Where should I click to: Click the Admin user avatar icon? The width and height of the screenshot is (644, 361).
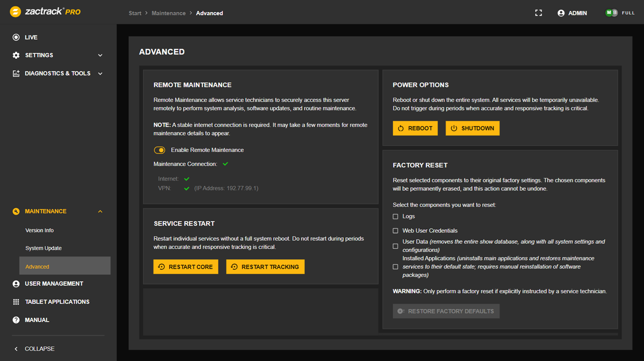[561, 13]
